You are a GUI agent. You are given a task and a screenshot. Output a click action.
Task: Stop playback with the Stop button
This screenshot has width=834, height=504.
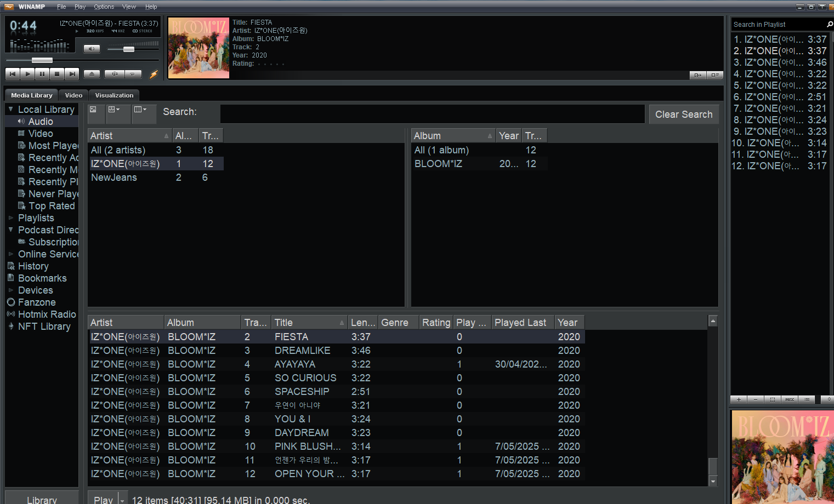tap(57, 74)
